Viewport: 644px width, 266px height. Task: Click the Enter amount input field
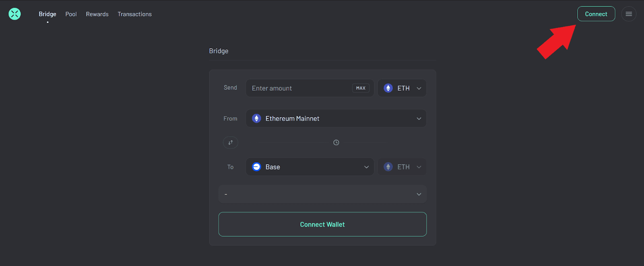[x=290, y=88]
